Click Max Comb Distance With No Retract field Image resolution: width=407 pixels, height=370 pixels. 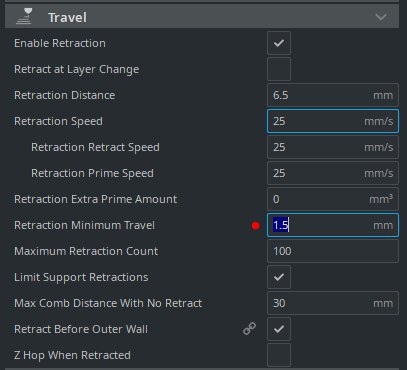pyautogui.click(x=333, y=303)
